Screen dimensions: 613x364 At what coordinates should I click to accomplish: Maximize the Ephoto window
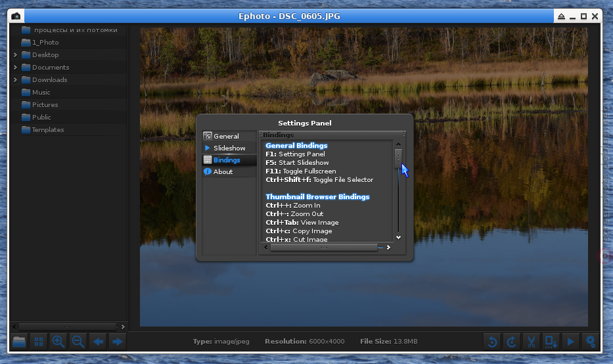coord(583,16)
